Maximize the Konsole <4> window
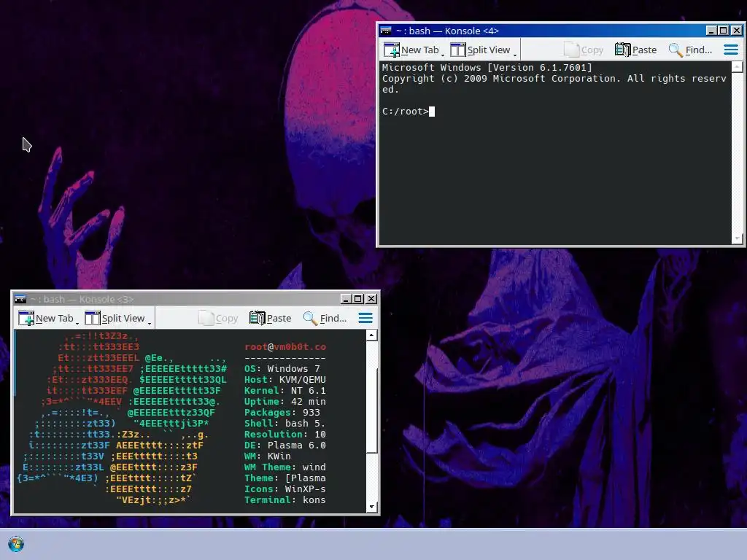 [x=724, y=31]
